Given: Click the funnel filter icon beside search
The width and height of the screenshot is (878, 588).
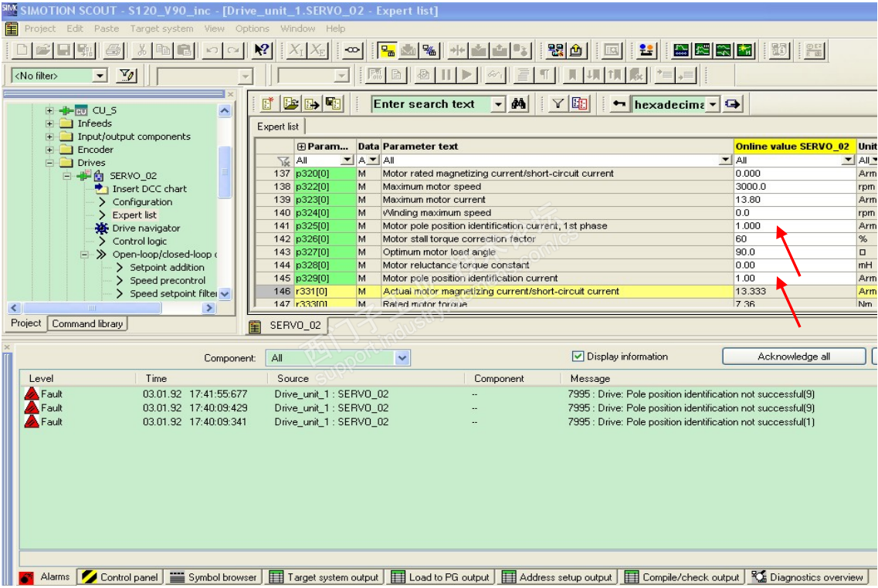Looking at the screenshot, I should pyautogui.click(x=558, y=104).
